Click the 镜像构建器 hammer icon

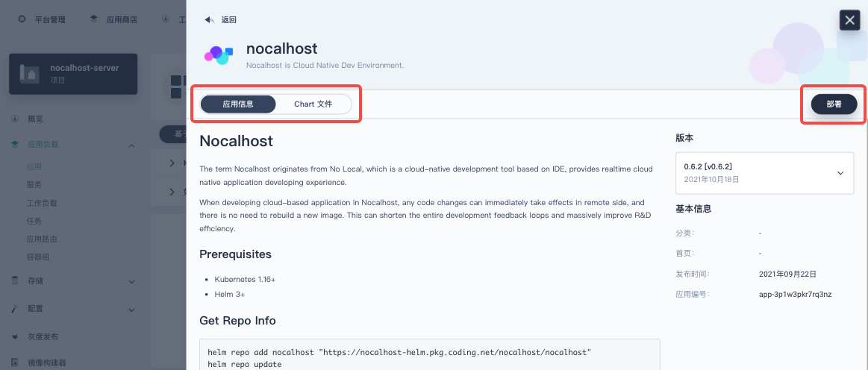(16, 363)
